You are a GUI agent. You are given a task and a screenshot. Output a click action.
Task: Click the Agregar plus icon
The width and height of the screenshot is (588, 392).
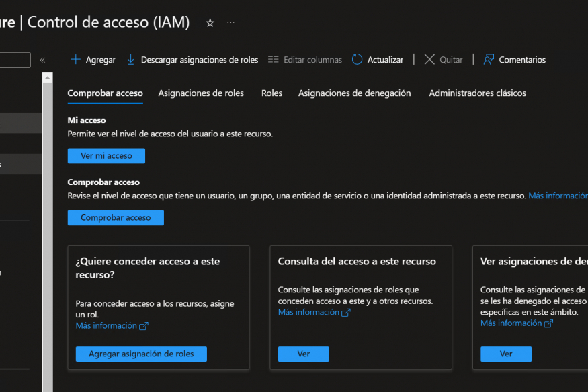pyautogui.click(x=76, y=60)
